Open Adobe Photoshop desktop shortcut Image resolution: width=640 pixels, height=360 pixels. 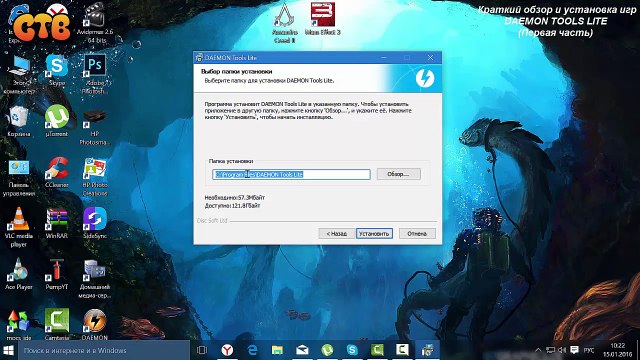[x=95, y=74]
